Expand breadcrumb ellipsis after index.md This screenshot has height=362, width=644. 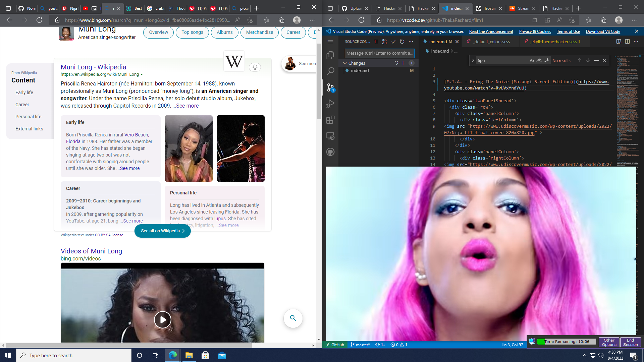[456, 51]
